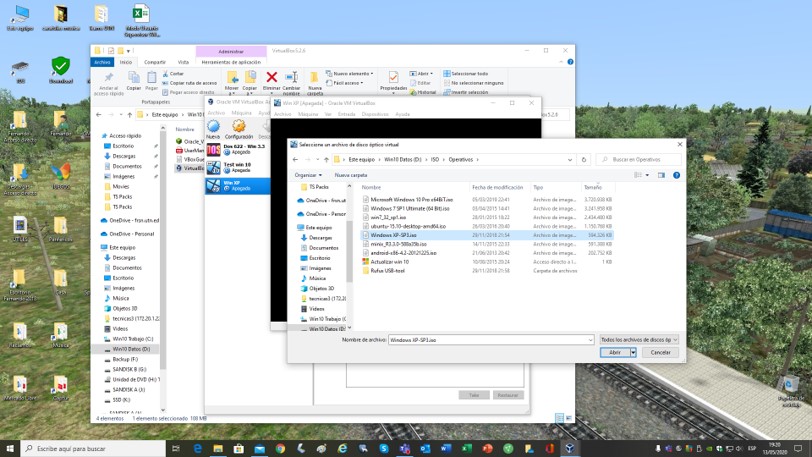Click the Nombre de archivo input field
The width and height of the screenshot is (812, 457).
(x=487, y=340)
